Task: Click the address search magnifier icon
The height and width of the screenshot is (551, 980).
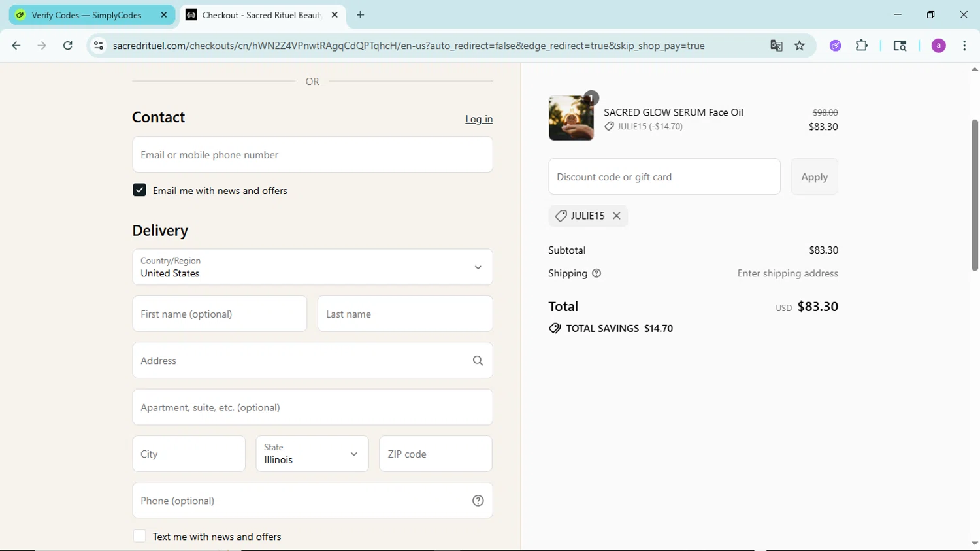Action: click(x=478, y=361)
